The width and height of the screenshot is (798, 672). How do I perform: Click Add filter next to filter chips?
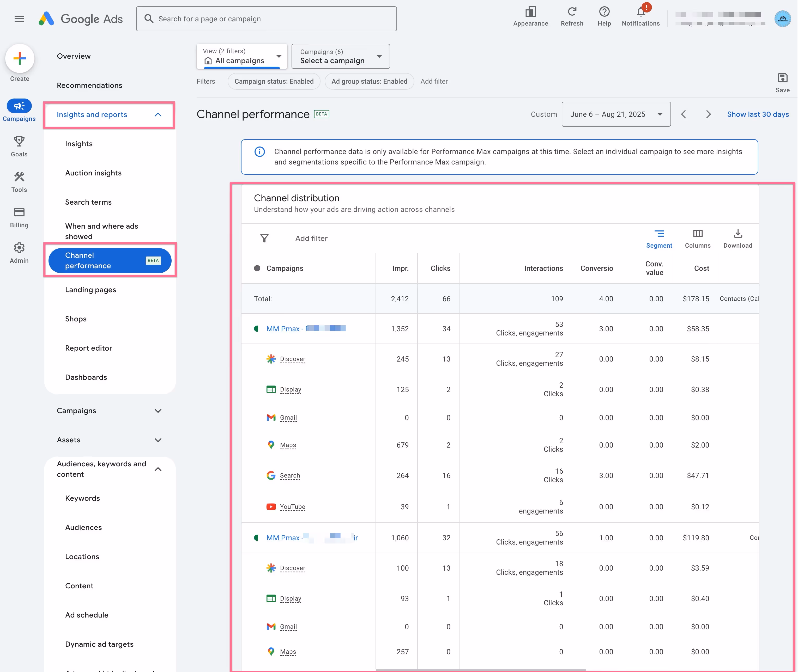click(x=434, y=82)
